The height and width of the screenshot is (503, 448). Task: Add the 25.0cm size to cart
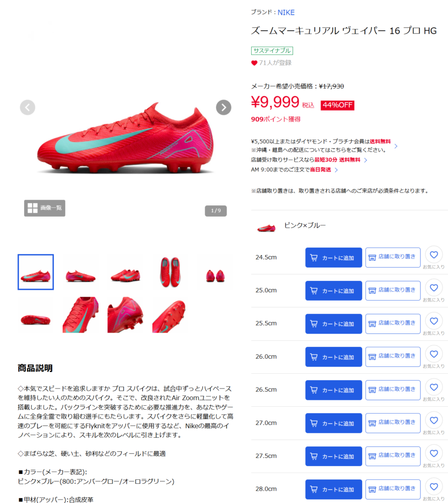[x=334, y=291]
